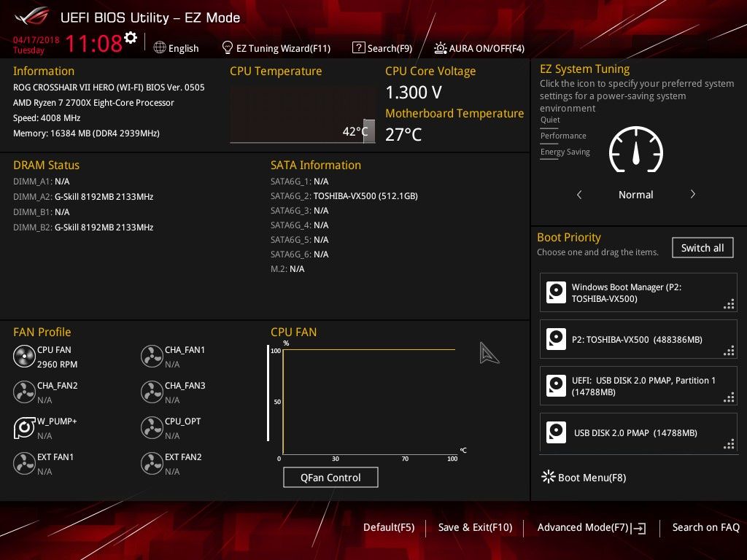Image resolution: width=747 pixels, height=560 pixels.
Task: Click the W_PUMP+ pump icon
Action: click(x=24, y=427)
